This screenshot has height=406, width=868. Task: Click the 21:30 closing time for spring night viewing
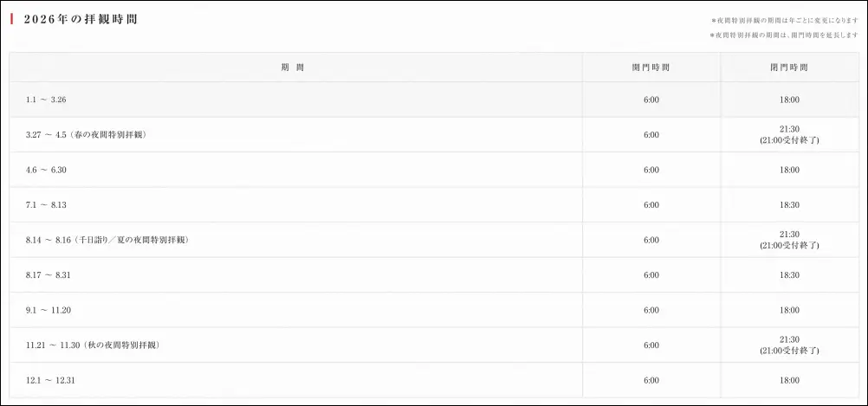click(x=788, y=130)
